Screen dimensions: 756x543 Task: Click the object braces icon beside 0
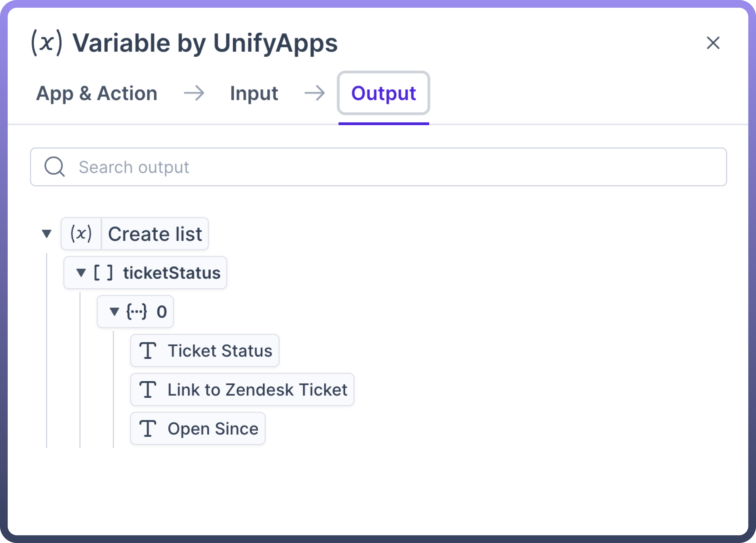click(x=136, y=312)
